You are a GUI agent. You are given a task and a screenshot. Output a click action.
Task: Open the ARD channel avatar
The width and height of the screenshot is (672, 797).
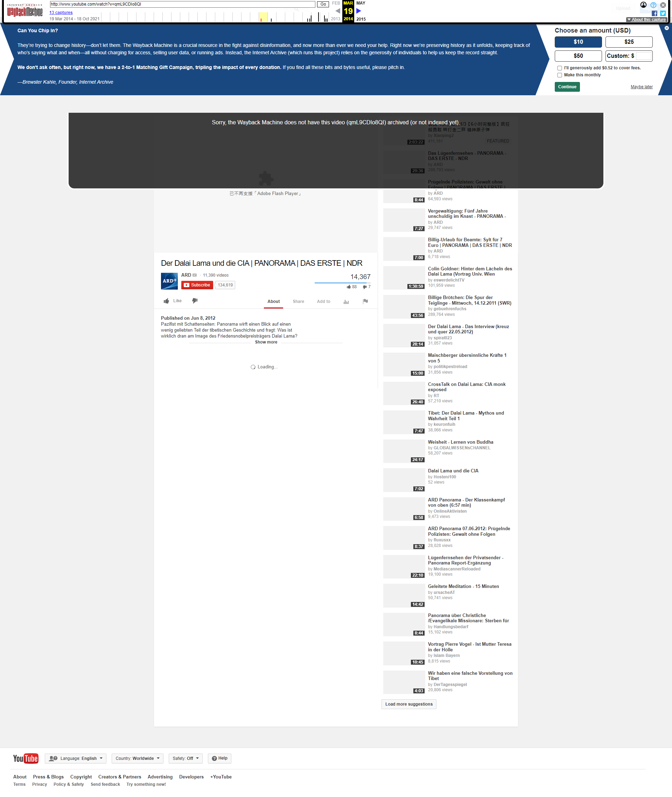click(x=169, y=281)
